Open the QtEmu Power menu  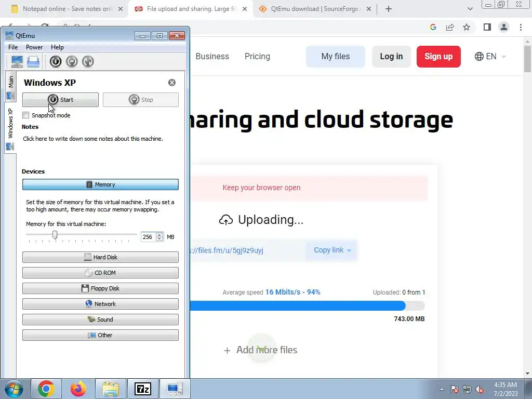pyautogui.click(x=34, y=47)
